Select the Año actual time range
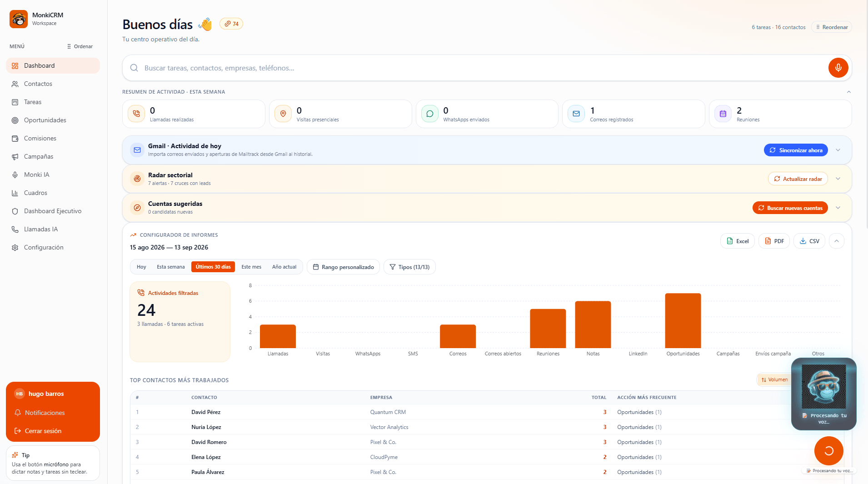Screen dimensions: 868x484 pos(284,267)
